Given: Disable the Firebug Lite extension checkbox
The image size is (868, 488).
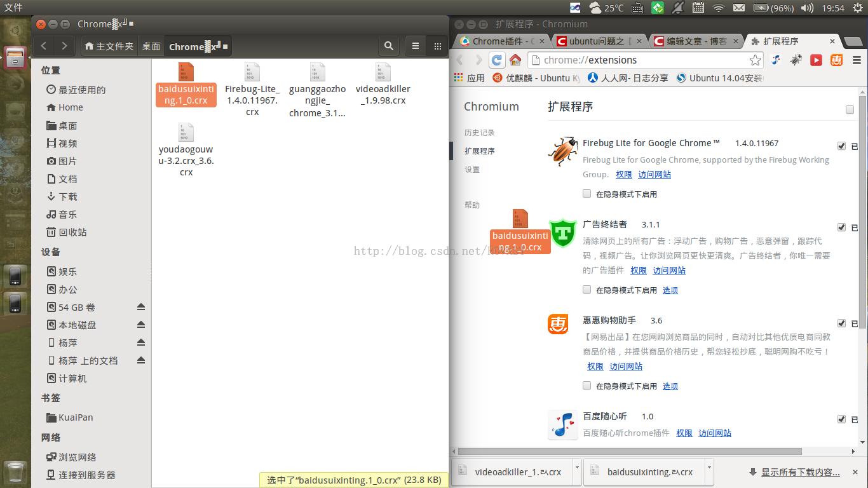Looking at the screenshot, I should [841, 146].
